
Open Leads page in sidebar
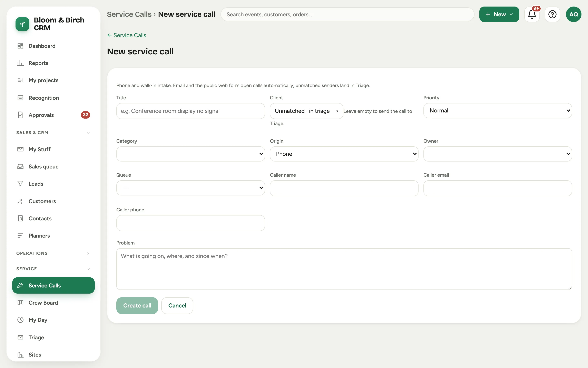(53, 184)
